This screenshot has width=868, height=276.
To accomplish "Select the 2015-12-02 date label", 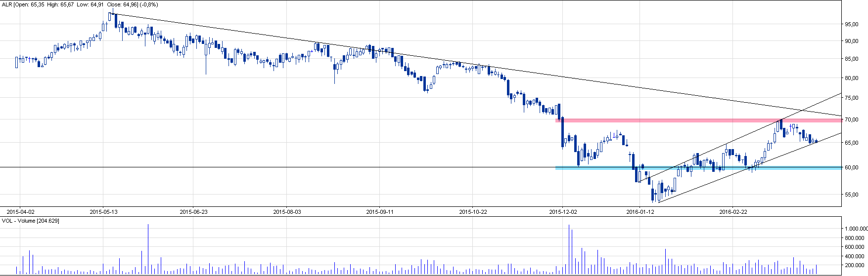I will [563, 212].
